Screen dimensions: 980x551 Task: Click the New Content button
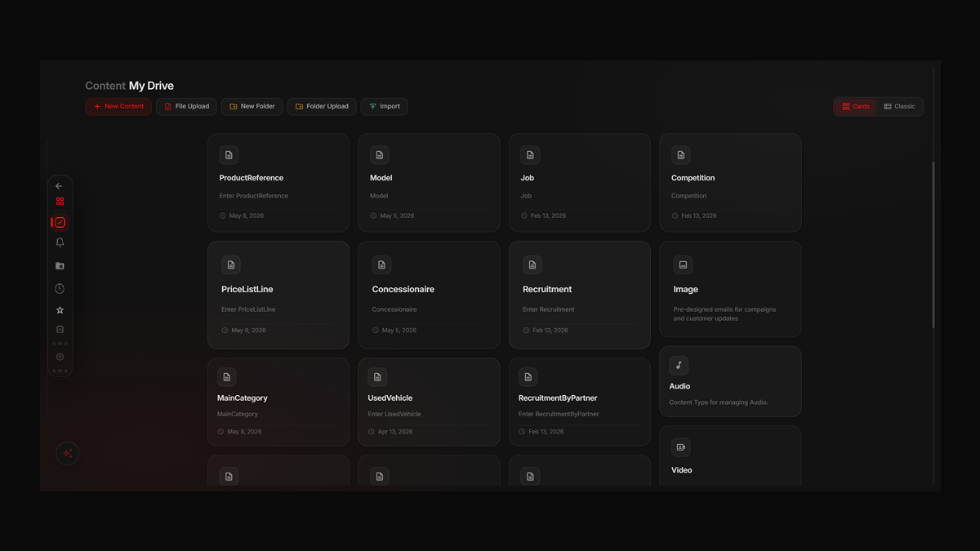[x=118, y=106]
